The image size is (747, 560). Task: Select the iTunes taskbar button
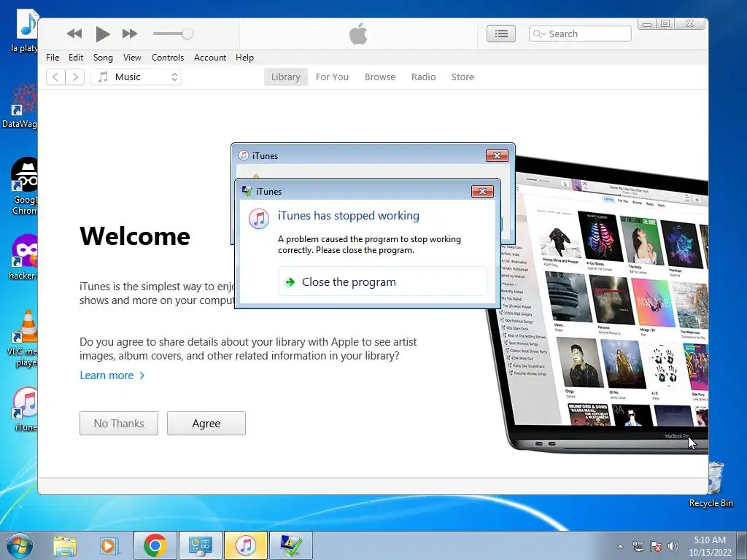pos(245,545)
